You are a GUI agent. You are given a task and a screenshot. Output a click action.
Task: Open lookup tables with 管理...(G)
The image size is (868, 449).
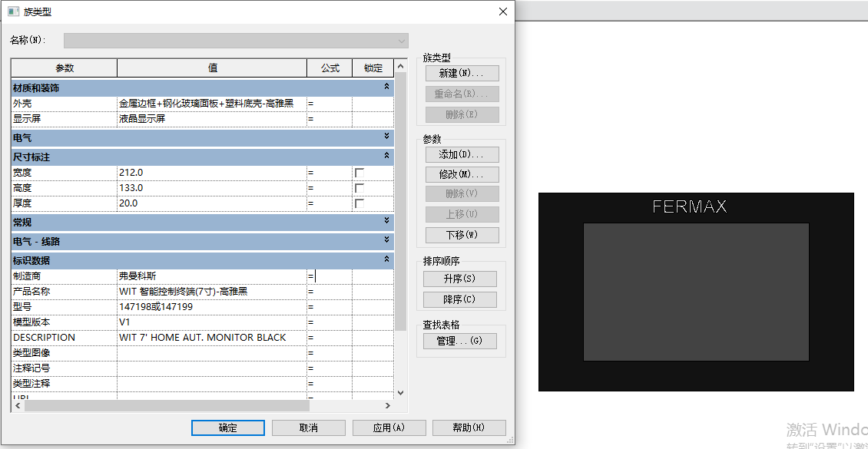point(459,342)
